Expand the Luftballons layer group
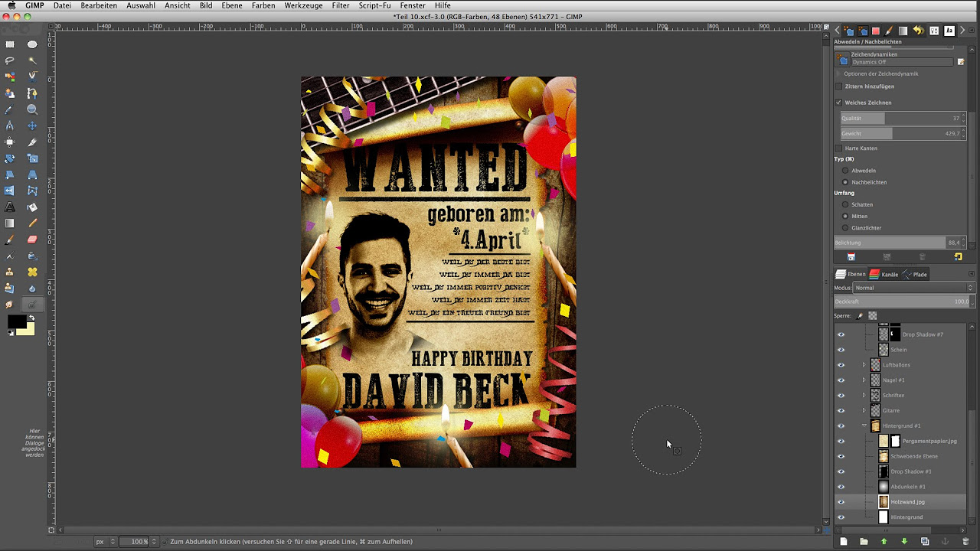Viewport: 980px width, 551px height. tap(864, 365)
